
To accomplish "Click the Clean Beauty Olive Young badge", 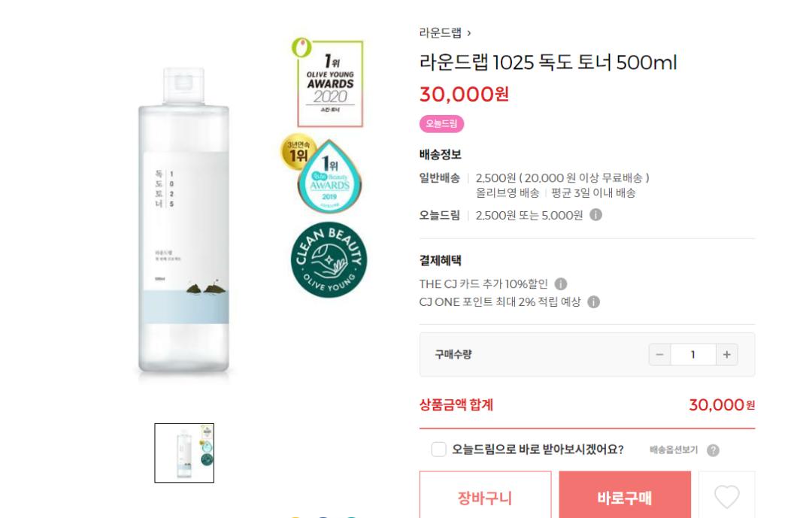I will pyautogui.click(x=329, y=260).
